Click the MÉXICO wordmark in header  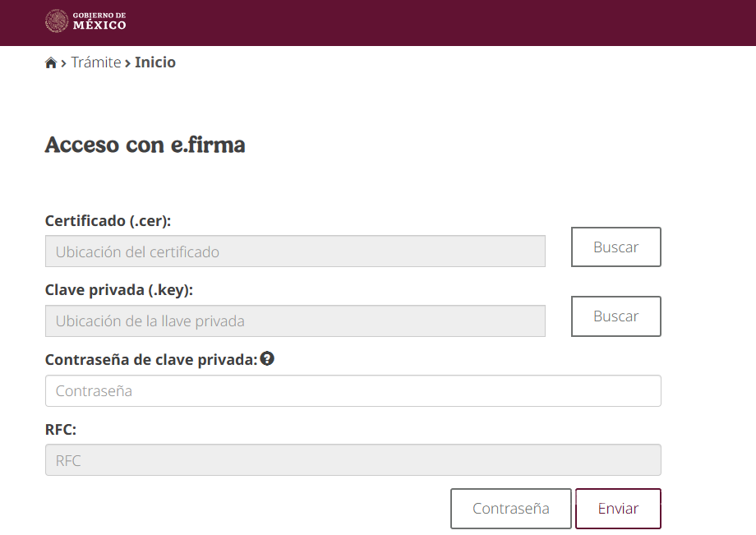tap(99, 25)
